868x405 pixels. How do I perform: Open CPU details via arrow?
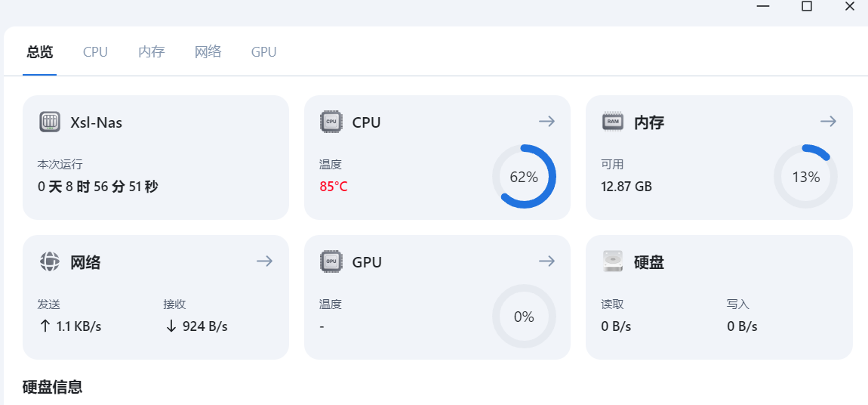(546, 121)
